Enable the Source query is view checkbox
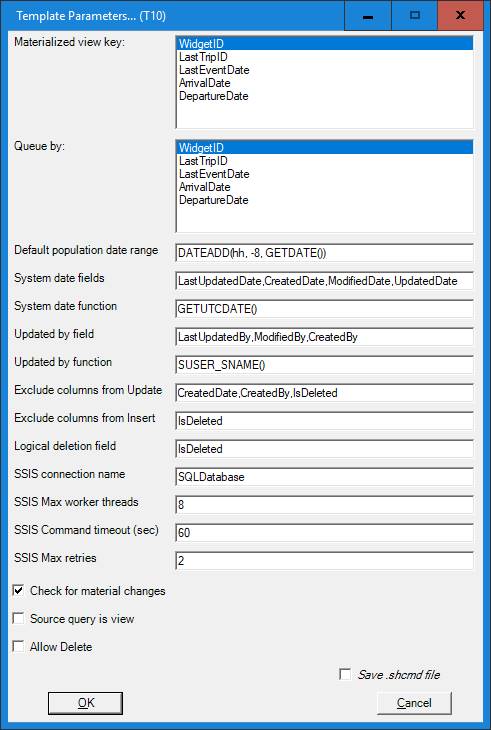Viewport: 491px width, 730px height. click(x=19, y=618)
